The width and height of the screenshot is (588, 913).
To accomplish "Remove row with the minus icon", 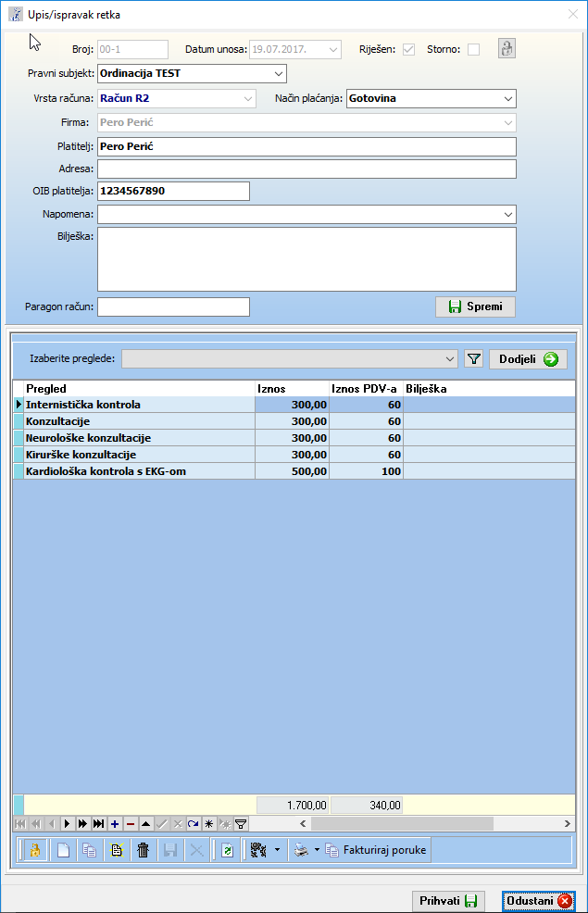I will point(131,823).
